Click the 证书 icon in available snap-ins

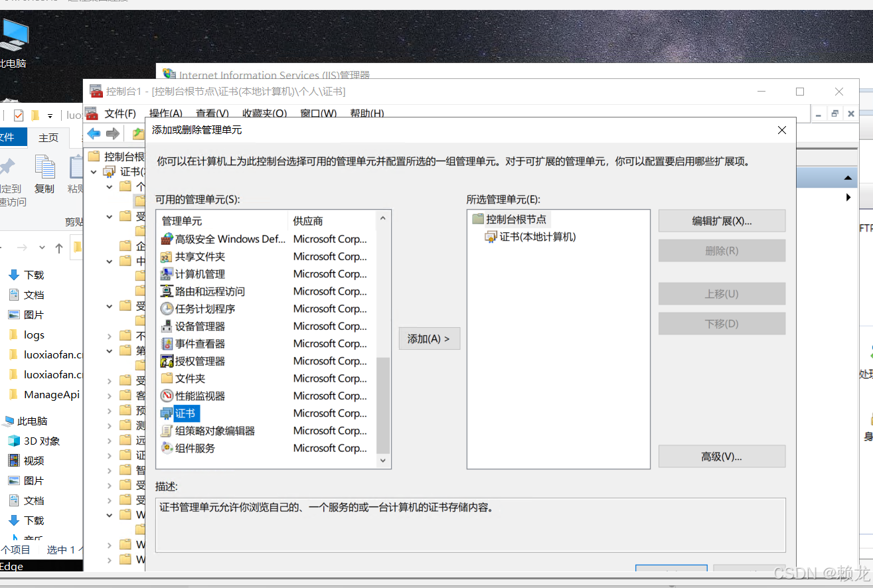167,413
